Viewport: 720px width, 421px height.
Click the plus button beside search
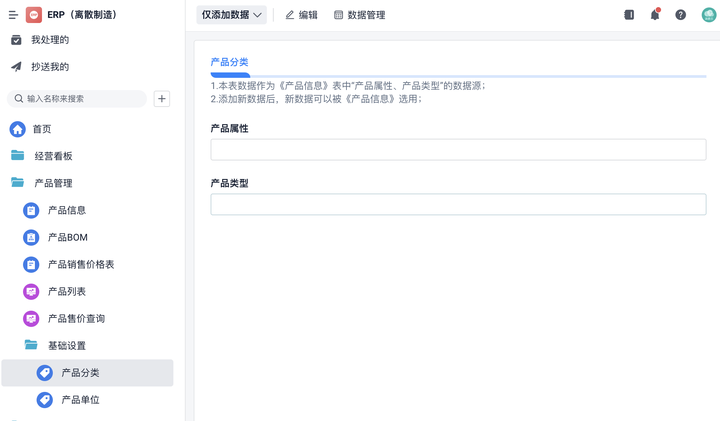(162, 99)
